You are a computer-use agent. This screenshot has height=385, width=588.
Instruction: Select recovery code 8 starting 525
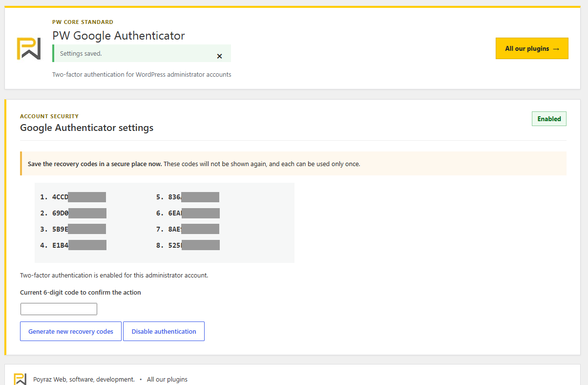point(194,245)
